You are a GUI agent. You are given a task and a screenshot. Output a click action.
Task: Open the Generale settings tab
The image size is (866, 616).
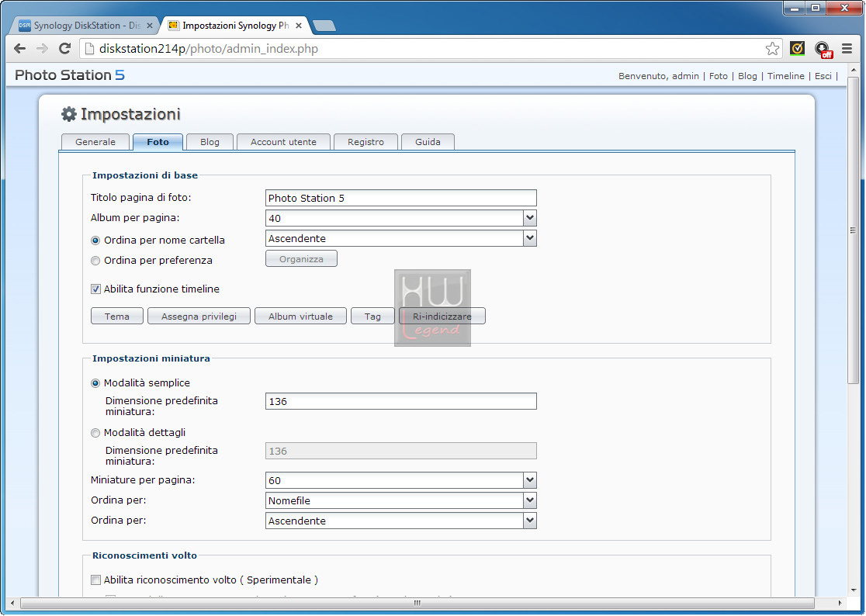(x=95, y=142)
